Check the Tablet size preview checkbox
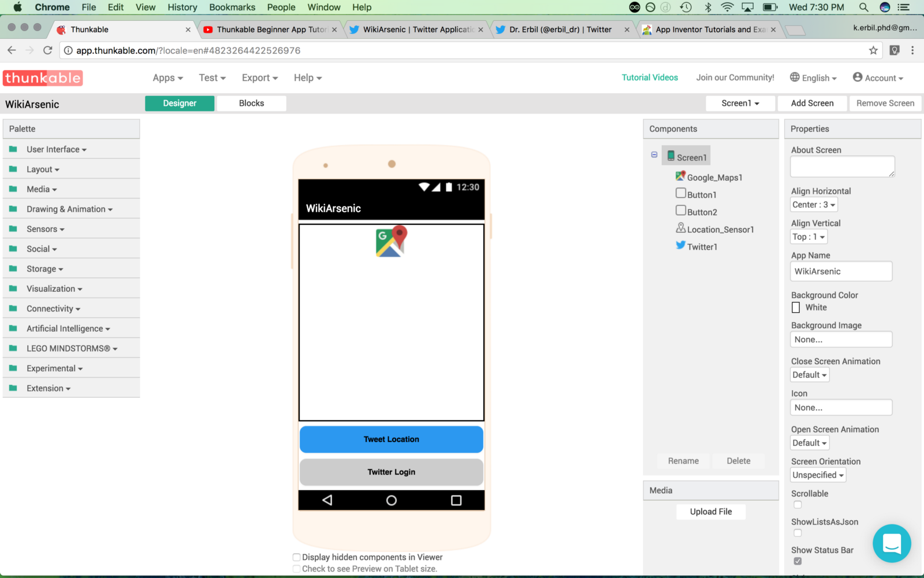This screenshot has width=924, height=578. pyautogui.click(x=296, y=569)
